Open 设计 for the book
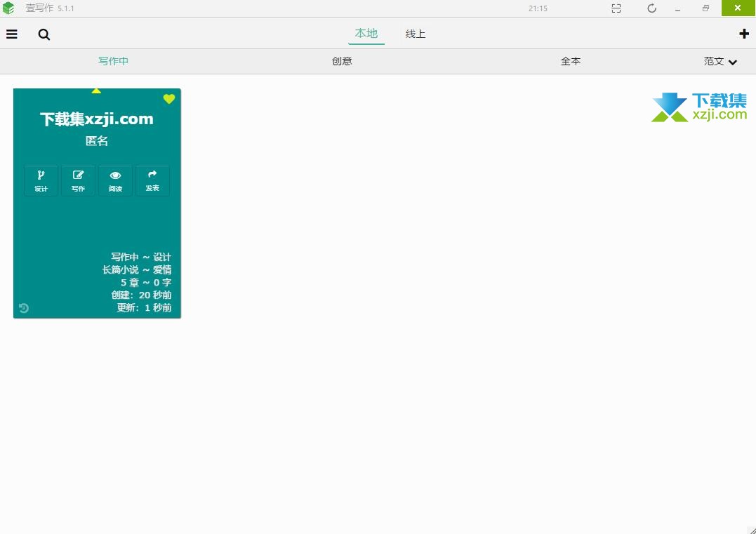756x534 pixels. click(x=41, y=181)
